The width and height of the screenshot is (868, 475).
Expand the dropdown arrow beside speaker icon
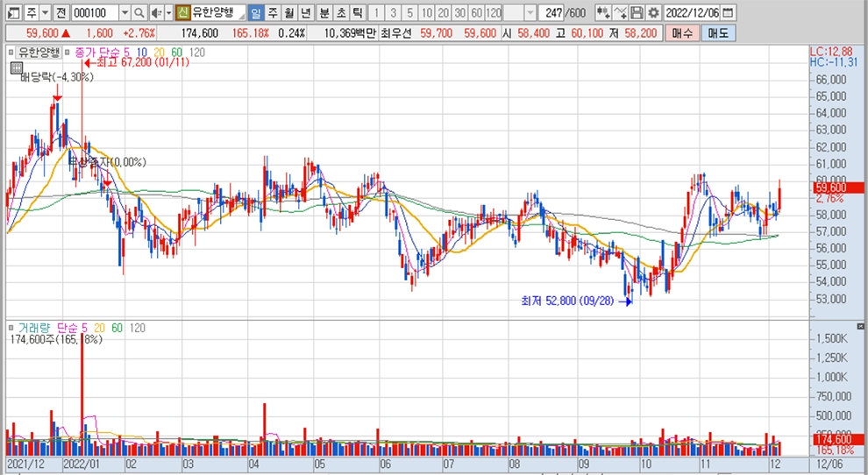167,13
